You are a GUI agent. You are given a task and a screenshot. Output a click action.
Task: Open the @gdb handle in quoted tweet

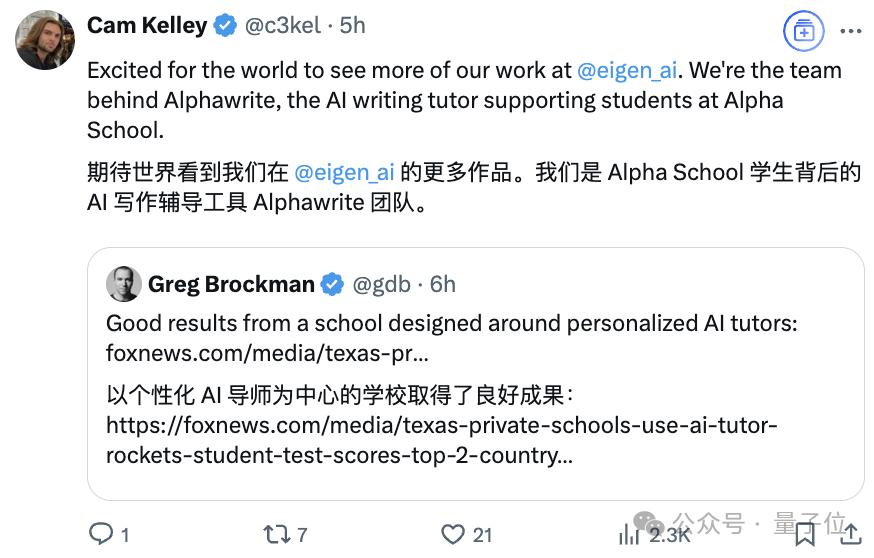[x=381, y=285]
